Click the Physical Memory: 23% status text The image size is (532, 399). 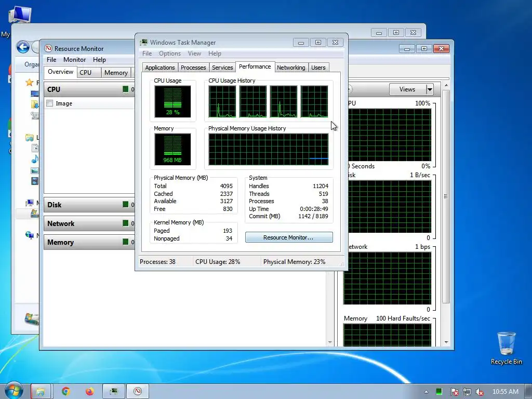294,262
